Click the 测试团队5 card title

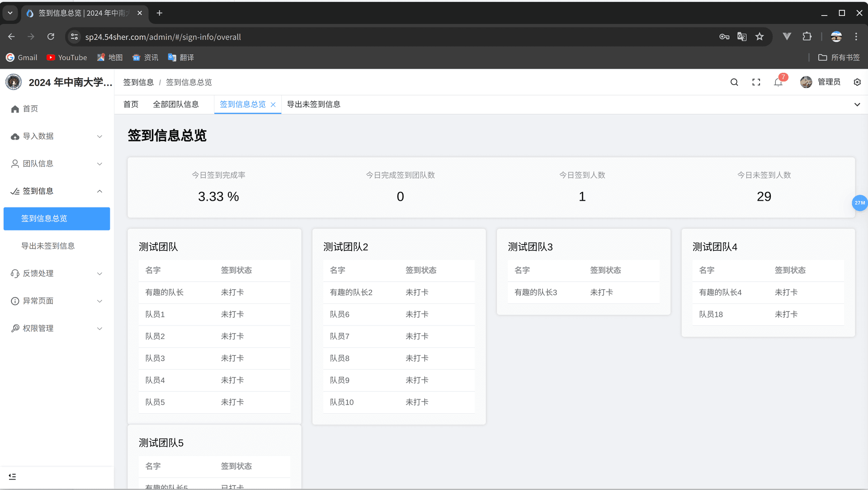[161, 443]
